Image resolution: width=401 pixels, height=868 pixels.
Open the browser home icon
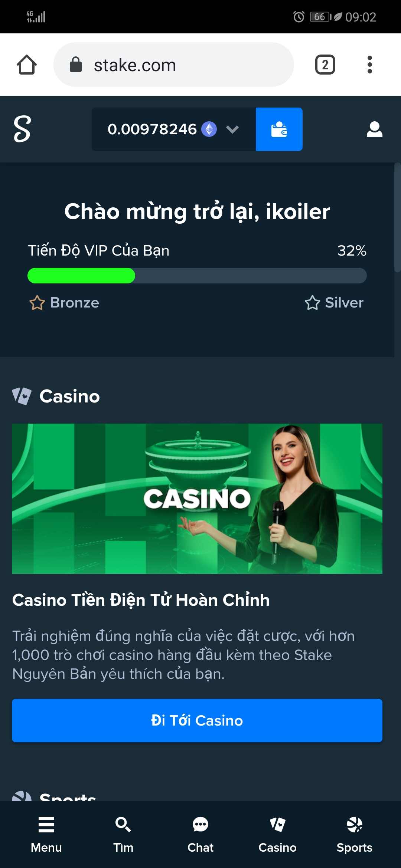[27, 65]
